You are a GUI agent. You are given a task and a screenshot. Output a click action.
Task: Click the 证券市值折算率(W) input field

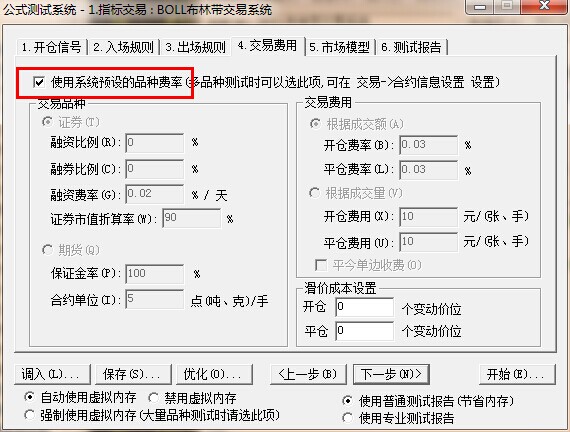tap(192, 218)
